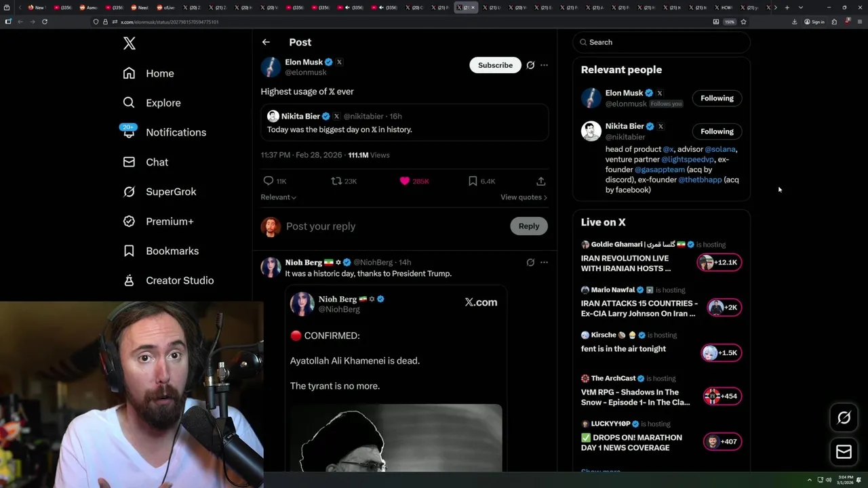
Task: Click the repost icon showing 23K
Action: (336, 181)
